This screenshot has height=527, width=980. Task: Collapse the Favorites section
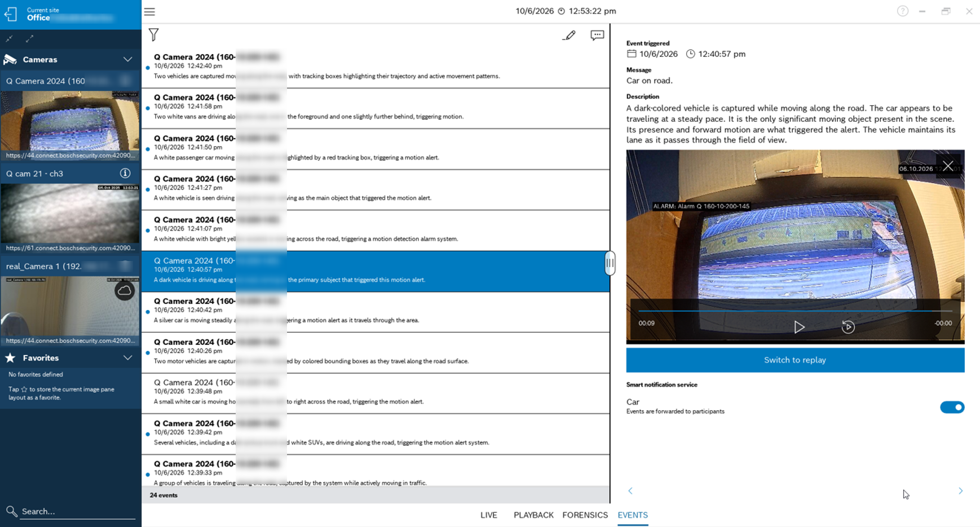point(127,358)
